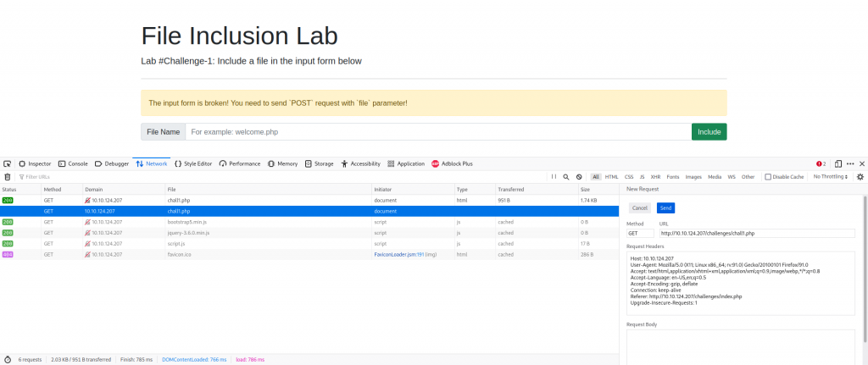
Task: Pause network recording
Action: click(554, 177)
